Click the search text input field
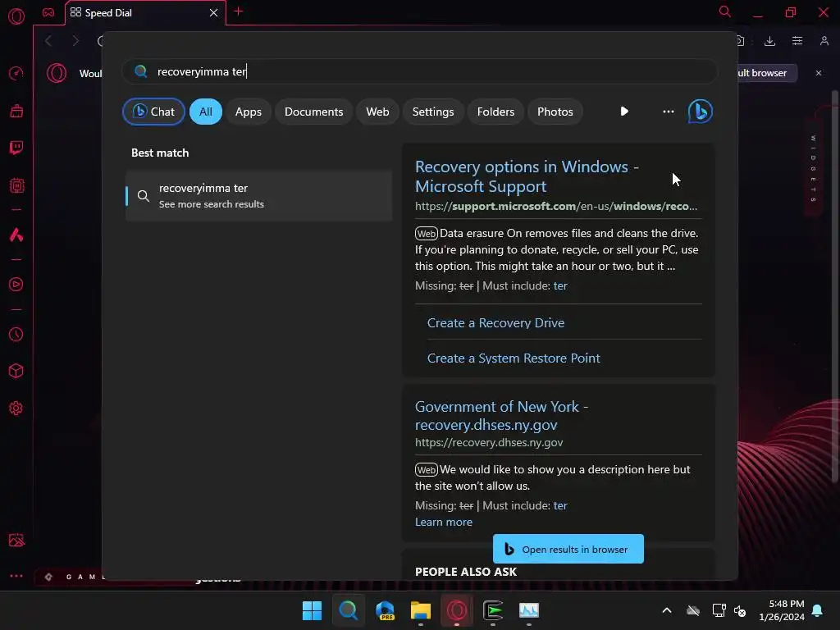840x630 pixels. click(x=419, y=71)
